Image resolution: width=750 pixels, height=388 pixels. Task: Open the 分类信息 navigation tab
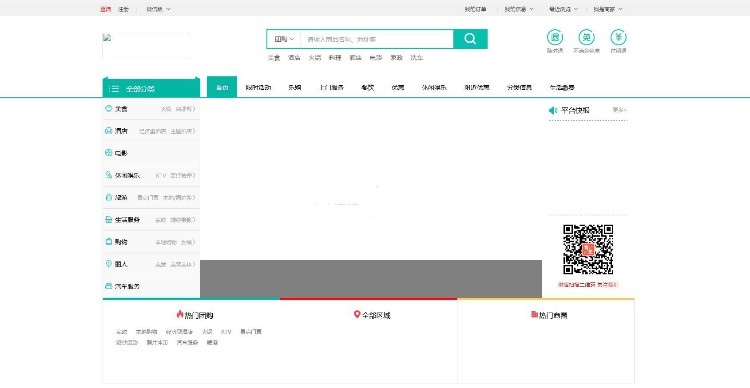click(x=519, y=88)
